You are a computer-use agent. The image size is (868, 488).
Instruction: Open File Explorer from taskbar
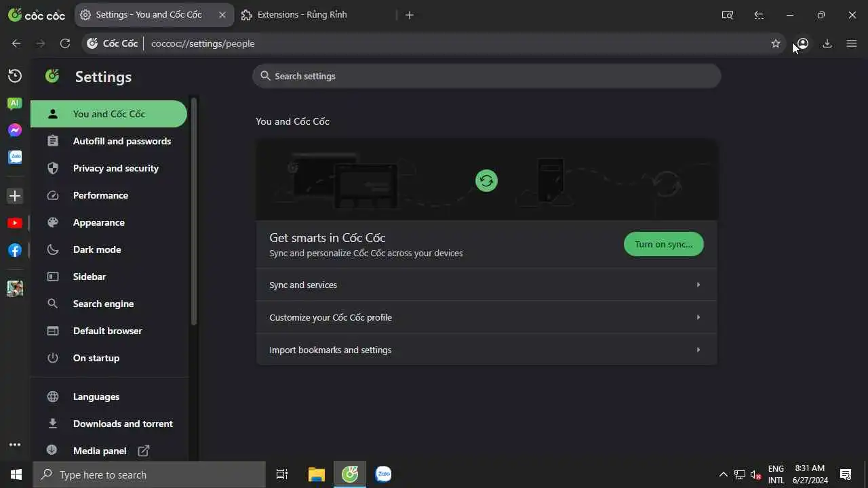click(x=316, y=474)
